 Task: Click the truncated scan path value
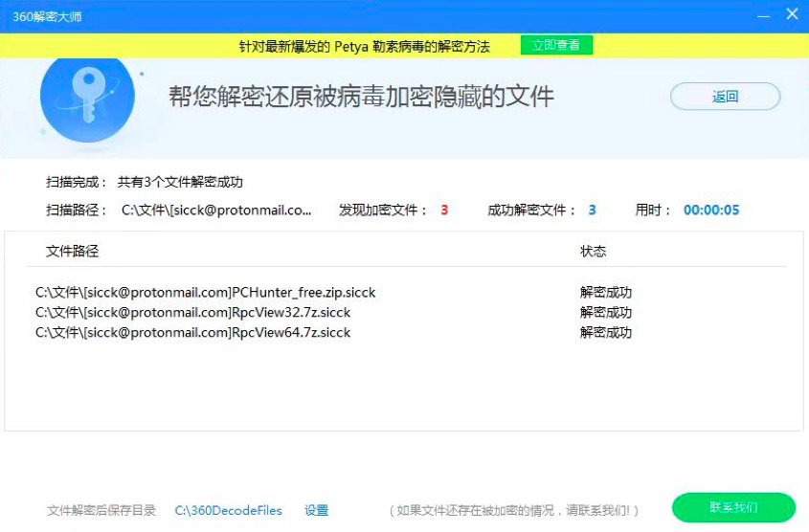[216, 211]
